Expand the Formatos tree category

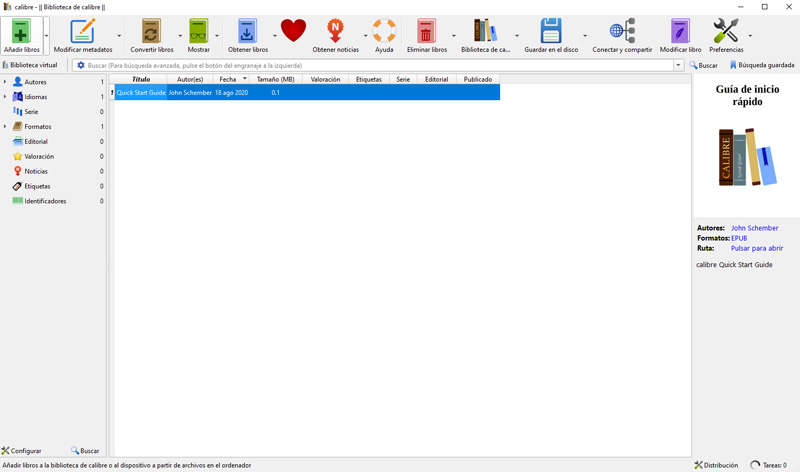[x=5, y=127]
